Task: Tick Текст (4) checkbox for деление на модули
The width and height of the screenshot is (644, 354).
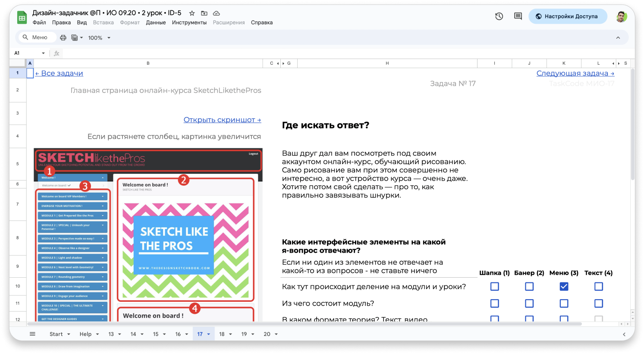Action: click(599, 286)
